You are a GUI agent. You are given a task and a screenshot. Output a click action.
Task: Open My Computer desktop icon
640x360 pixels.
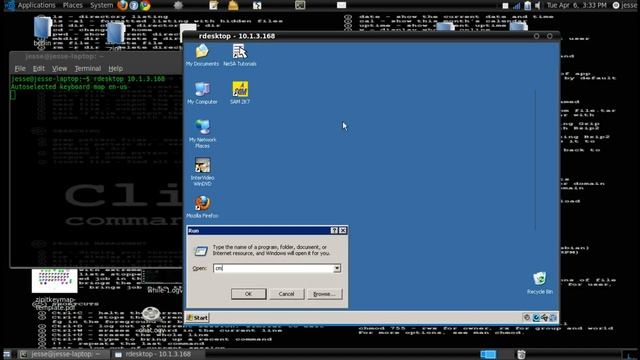(x=202, y=93)
